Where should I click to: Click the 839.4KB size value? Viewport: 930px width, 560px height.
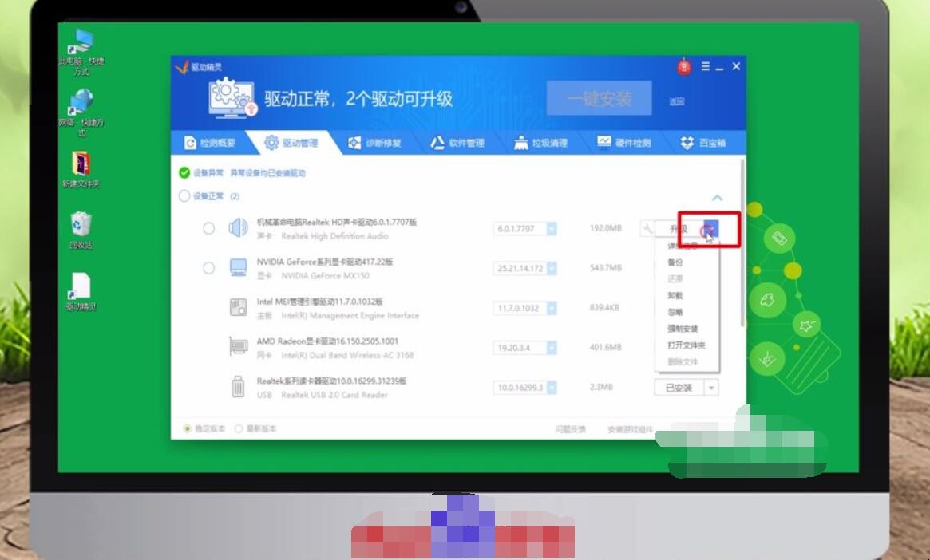click(604, 308)
